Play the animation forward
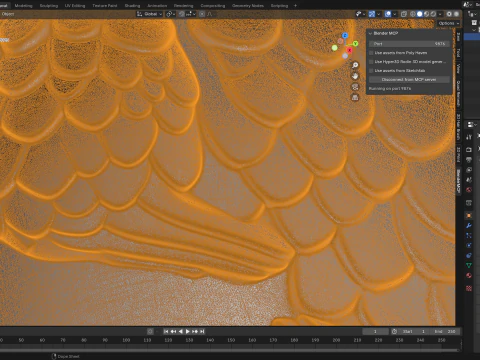Viewport: 480px width, 360px height. 187,331
